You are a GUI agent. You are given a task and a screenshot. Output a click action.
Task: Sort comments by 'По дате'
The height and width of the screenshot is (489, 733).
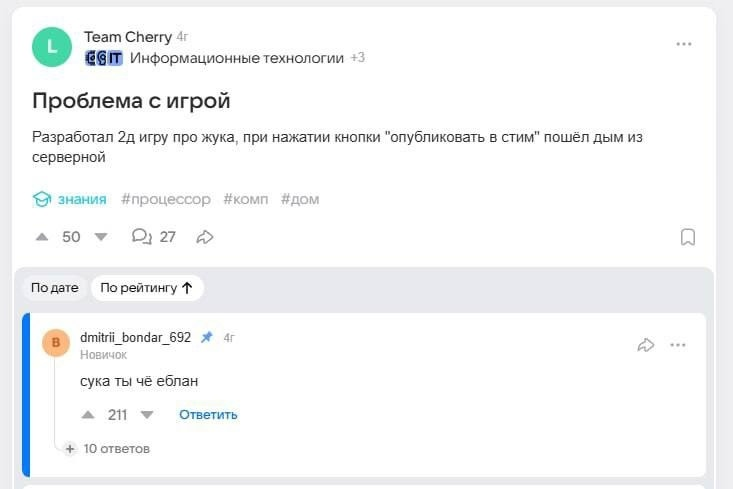tap(54, 288)
